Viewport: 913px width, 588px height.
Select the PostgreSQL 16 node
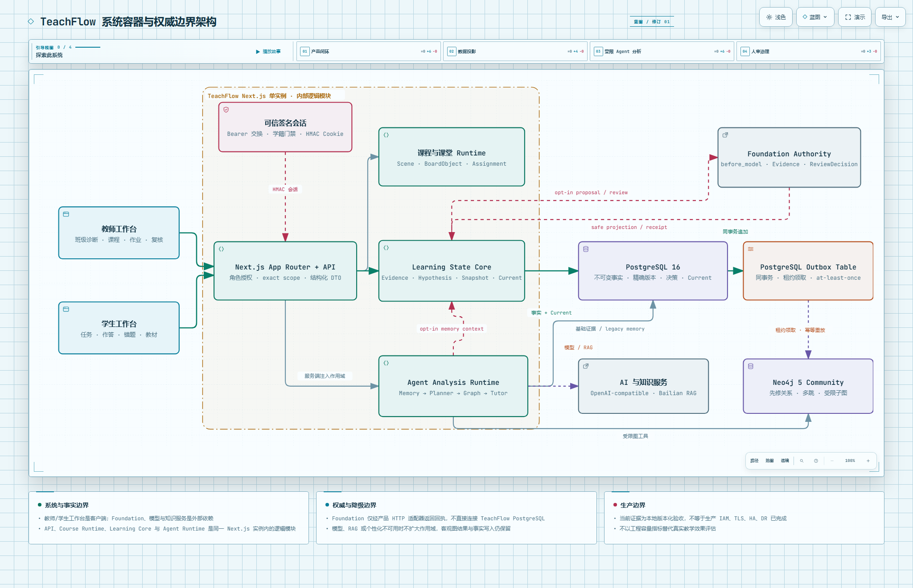pyautogui.click(x=653, y=271)
